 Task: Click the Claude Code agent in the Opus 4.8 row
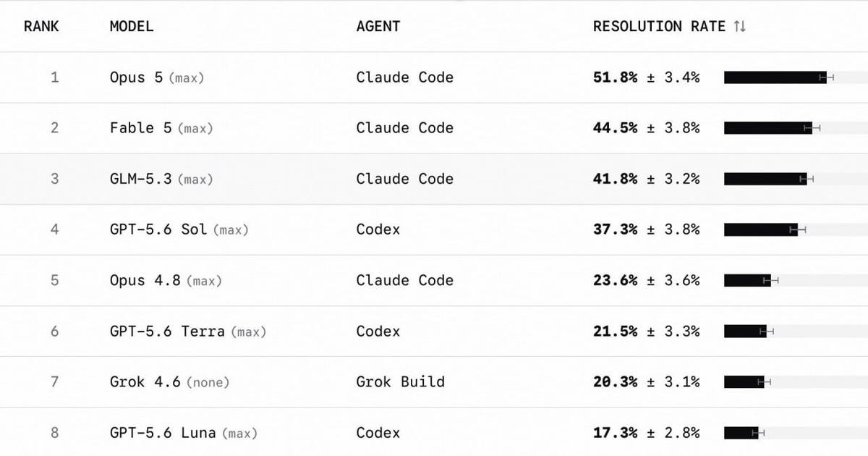pos(405,280)
